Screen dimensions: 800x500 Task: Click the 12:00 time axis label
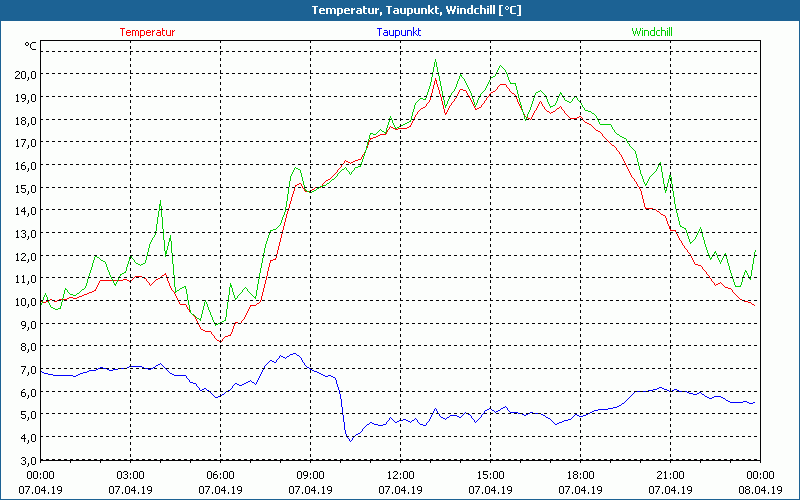click(x=401, y=476)
